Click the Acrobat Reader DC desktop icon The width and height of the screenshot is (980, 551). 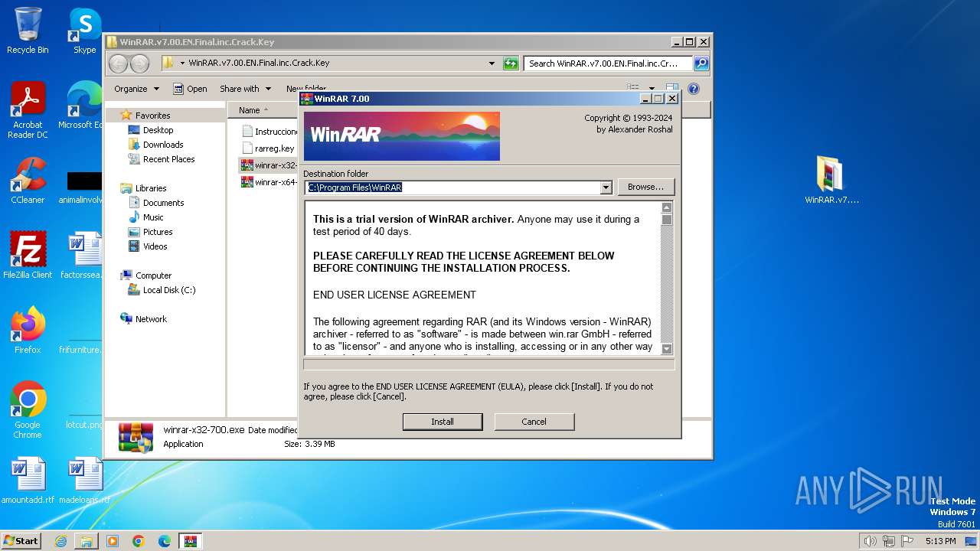[x=28, y=110]
